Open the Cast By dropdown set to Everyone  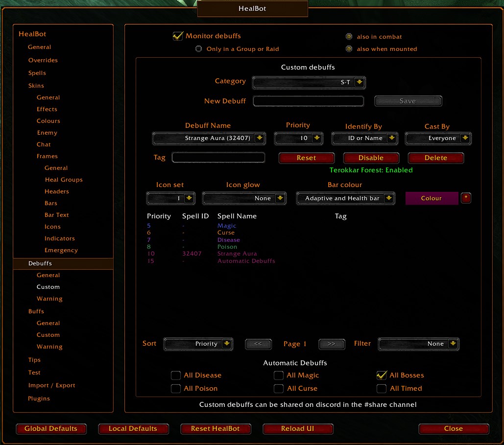(x=437, y=138)
